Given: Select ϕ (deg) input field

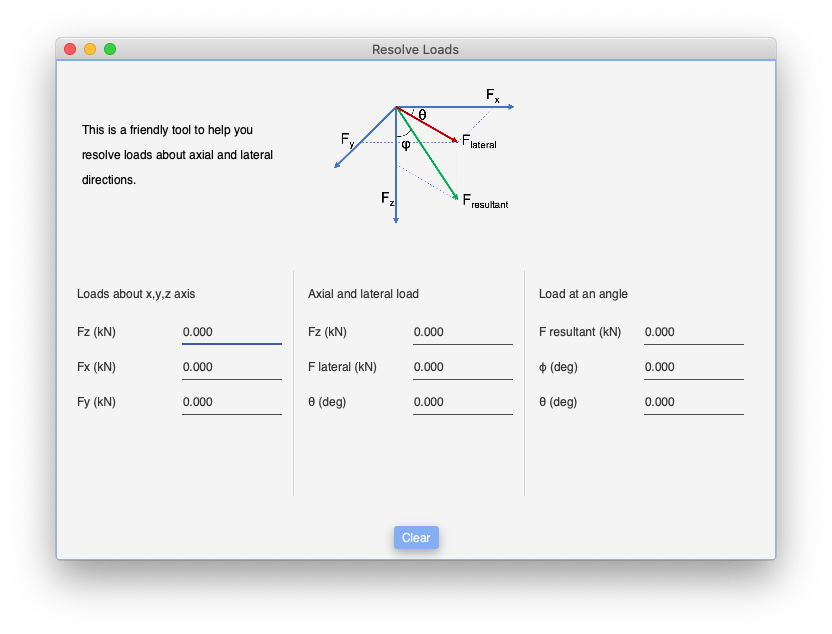Looking at the screenshot, I should click(x=694, y=368).
